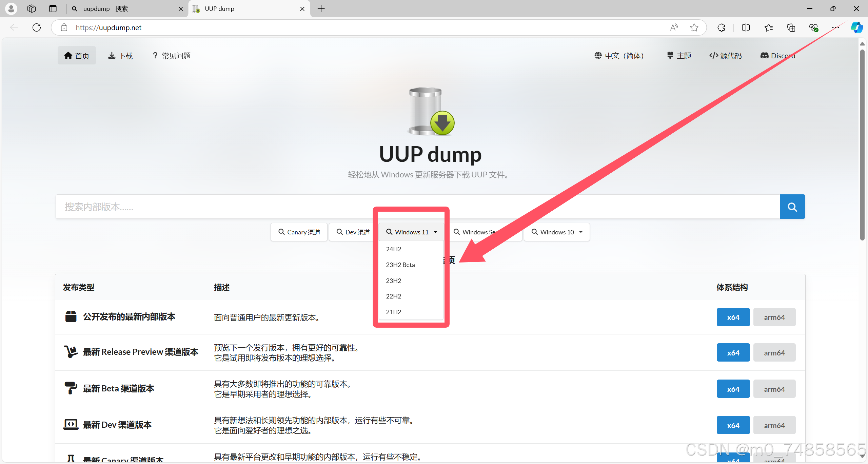868x464 pixels.
Task: Open the 源代码 source code link
Action: [726, 56]
